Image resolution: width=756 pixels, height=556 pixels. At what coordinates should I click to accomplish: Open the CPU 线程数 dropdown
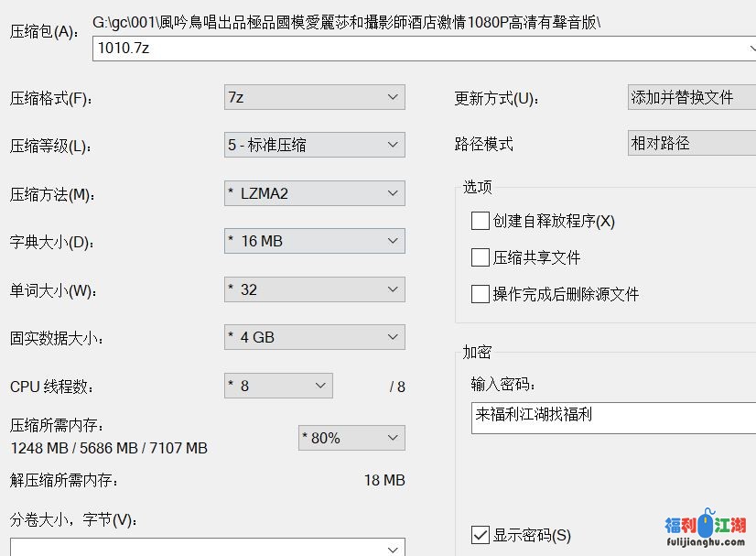278,386
